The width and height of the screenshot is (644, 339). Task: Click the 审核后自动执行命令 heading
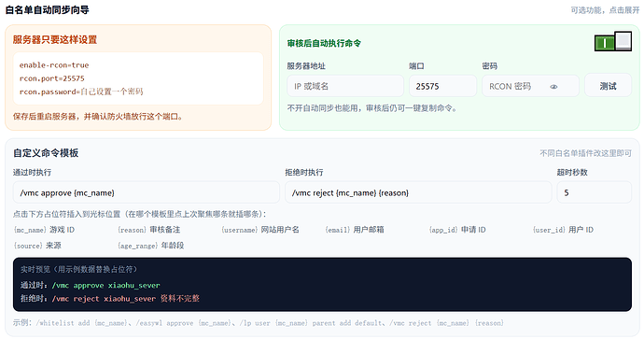[324, 43]
